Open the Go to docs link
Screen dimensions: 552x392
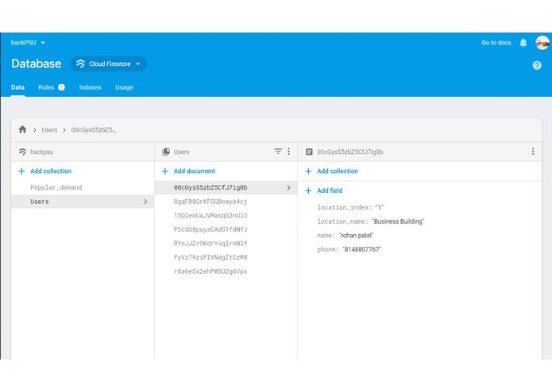496,43
